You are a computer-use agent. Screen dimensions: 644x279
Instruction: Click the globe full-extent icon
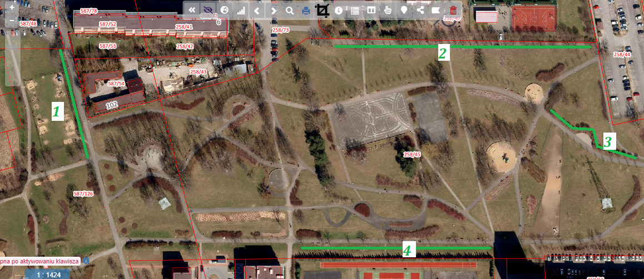click(225, 10)
